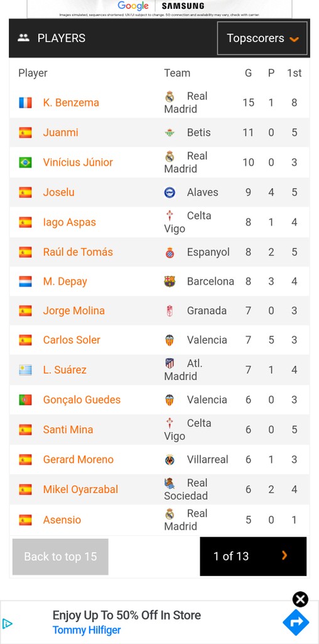Tap the players group icon in header
This screenshot has width=319, height=644.
pos(24,38)
